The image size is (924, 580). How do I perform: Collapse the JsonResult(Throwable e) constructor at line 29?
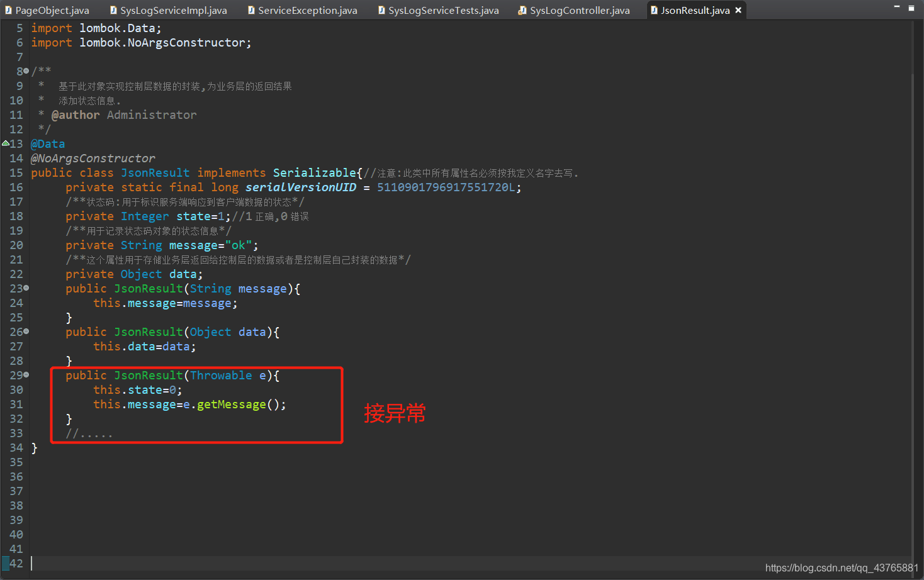tap(26, 375)
